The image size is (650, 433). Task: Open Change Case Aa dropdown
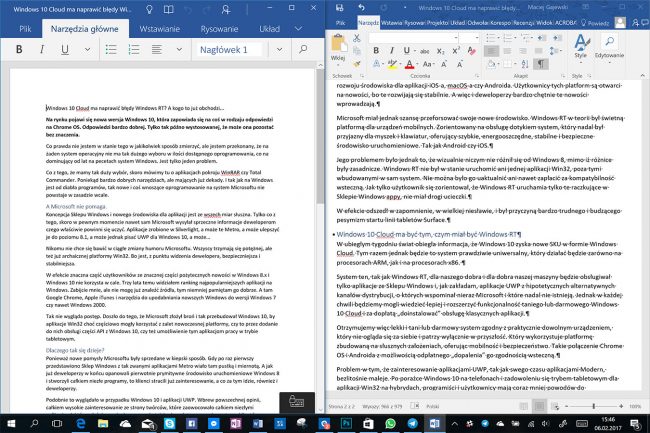tap(428, 64)
